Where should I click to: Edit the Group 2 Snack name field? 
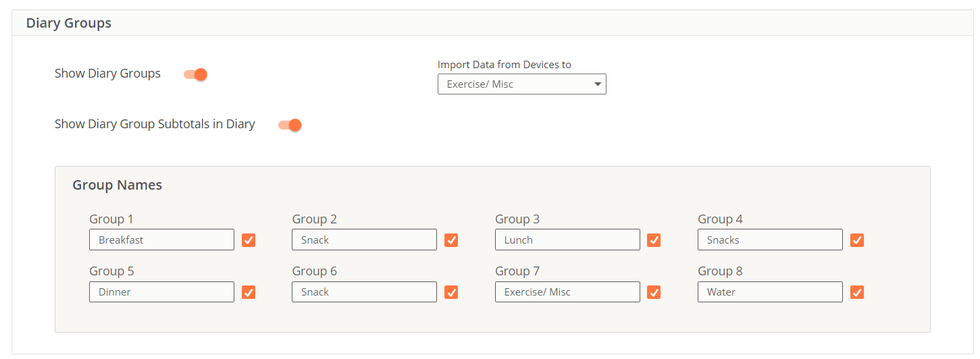coord(365,240)
